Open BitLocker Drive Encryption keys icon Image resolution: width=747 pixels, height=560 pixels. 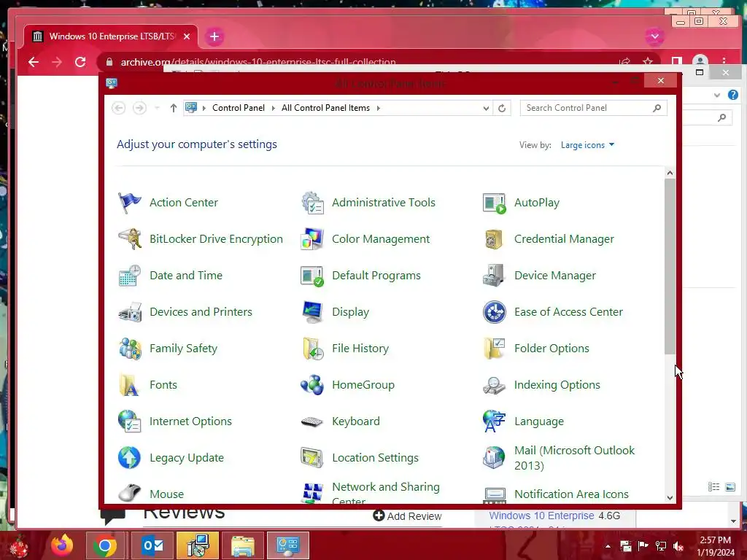point(130,239)
